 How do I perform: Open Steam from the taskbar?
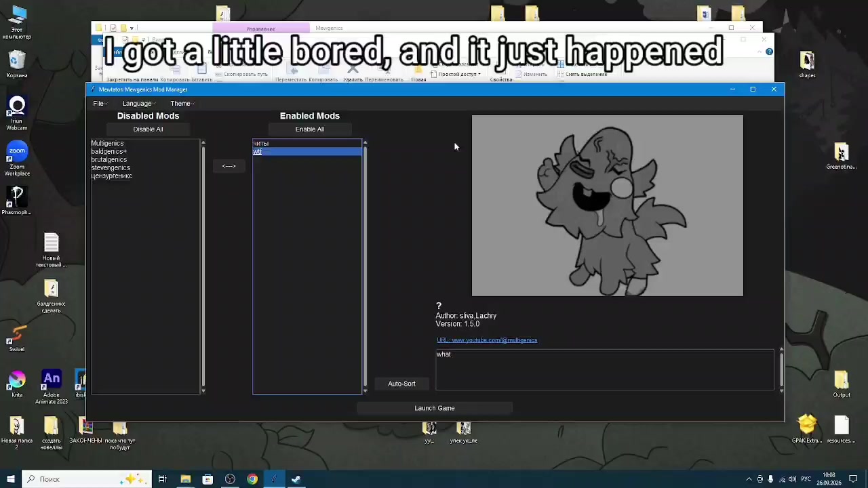(x=296, y=479)
